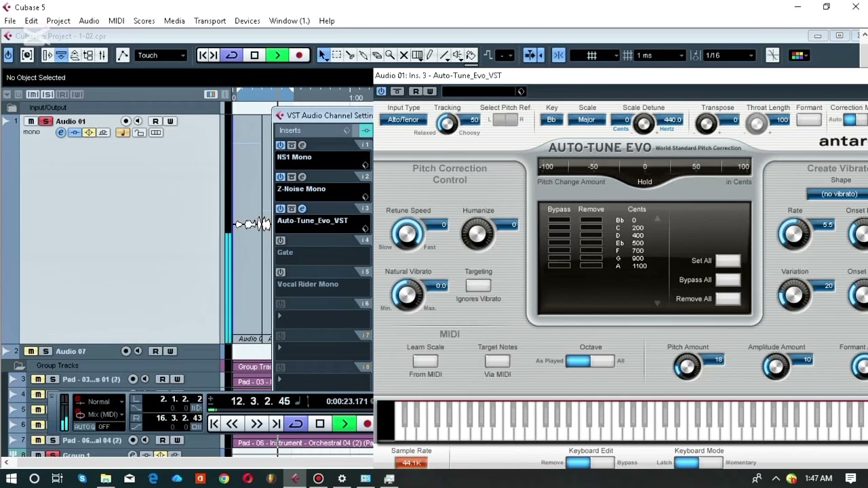Open Touch automation mode dropdown
The width and height of the screenshot is (868, 488).
161,56
